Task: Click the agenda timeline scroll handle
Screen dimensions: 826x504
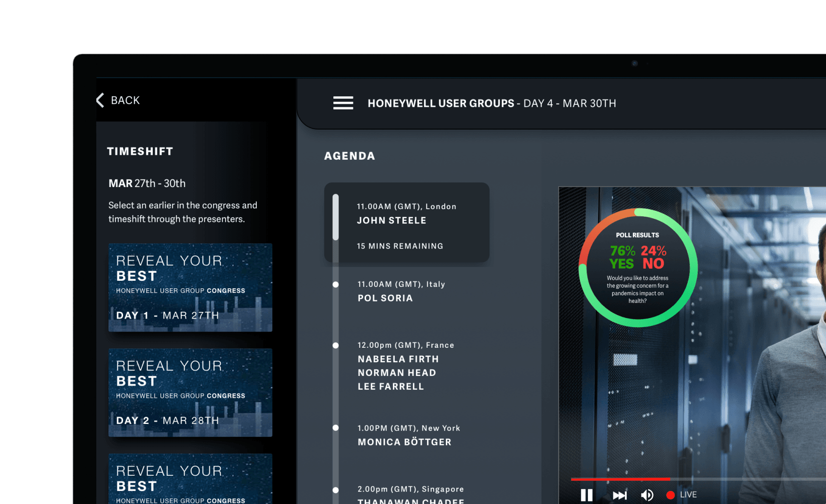Action: [335, 217]
